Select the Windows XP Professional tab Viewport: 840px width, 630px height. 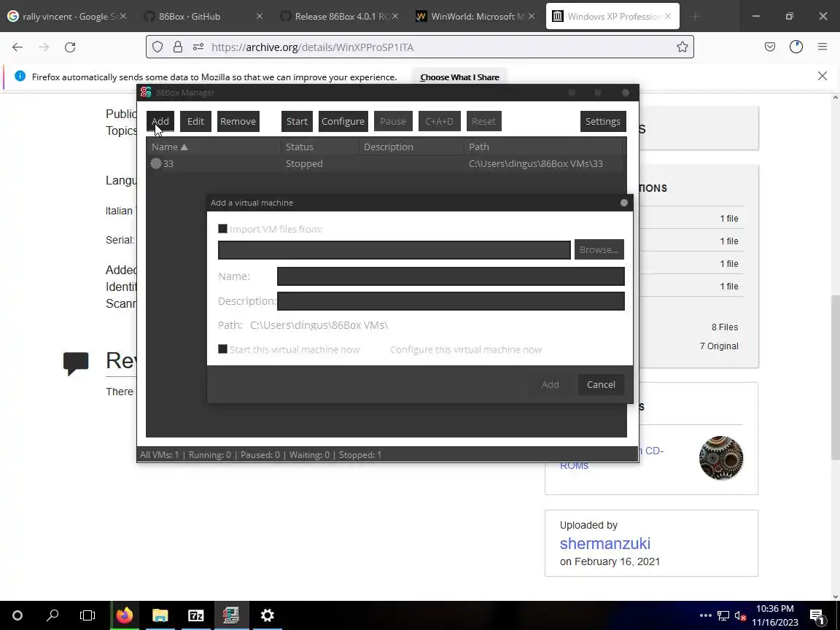(x=612, y=17)
